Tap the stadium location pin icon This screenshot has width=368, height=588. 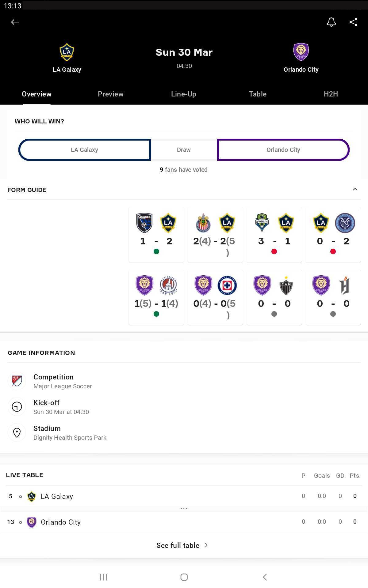(17, 432)
